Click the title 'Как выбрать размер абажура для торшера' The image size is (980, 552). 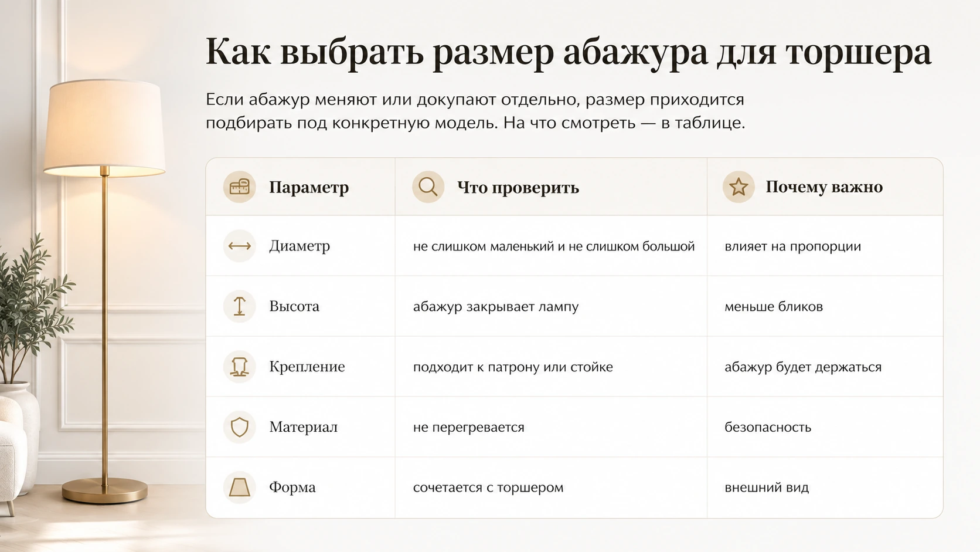click(569, 53)
